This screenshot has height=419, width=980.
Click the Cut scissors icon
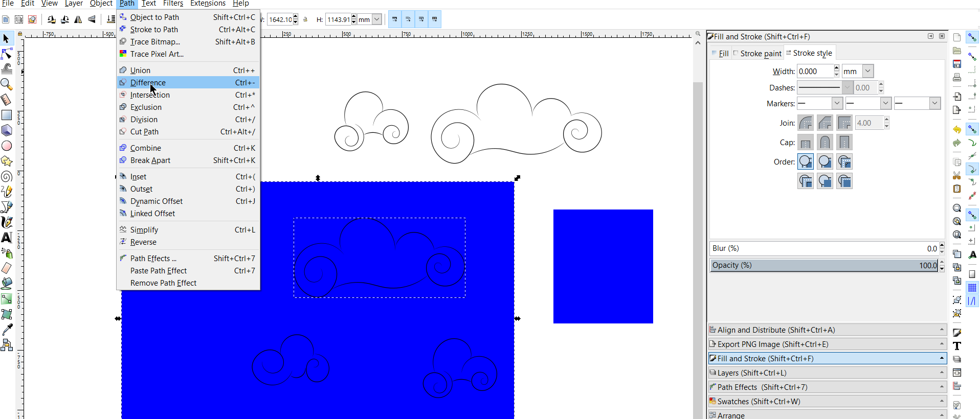point(957,175)
